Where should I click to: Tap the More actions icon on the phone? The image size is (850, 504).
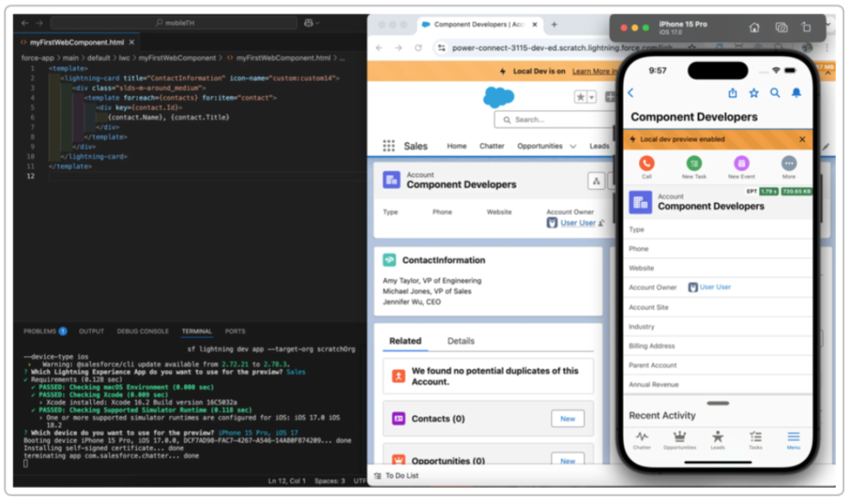pos(789,163)
